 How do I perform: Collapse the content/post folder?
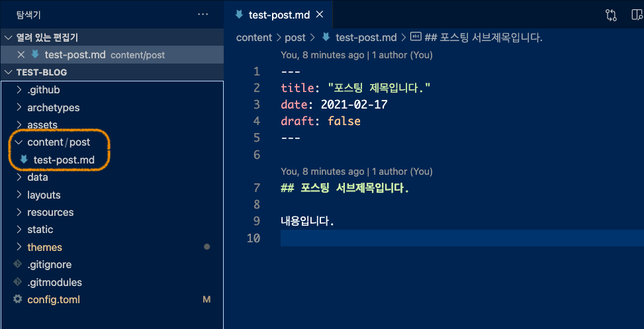tap(19, 142)
